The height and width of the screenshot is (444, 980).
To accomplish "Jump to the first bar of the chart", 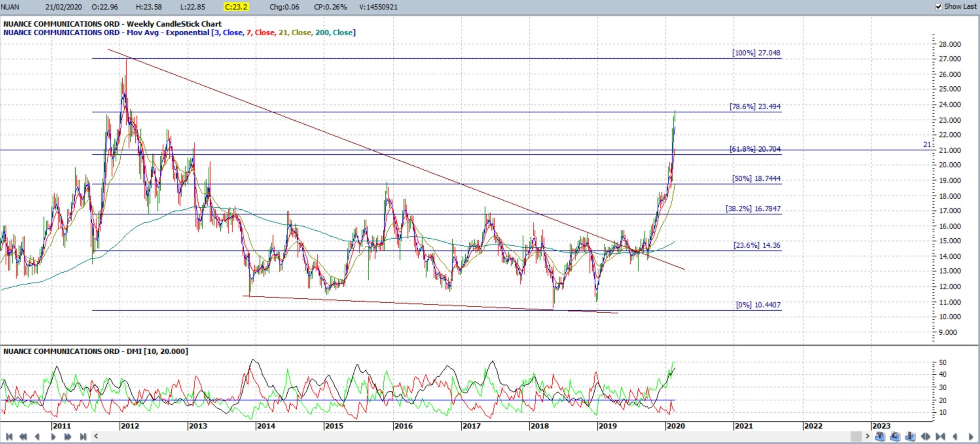I will (x=9, y=437).
